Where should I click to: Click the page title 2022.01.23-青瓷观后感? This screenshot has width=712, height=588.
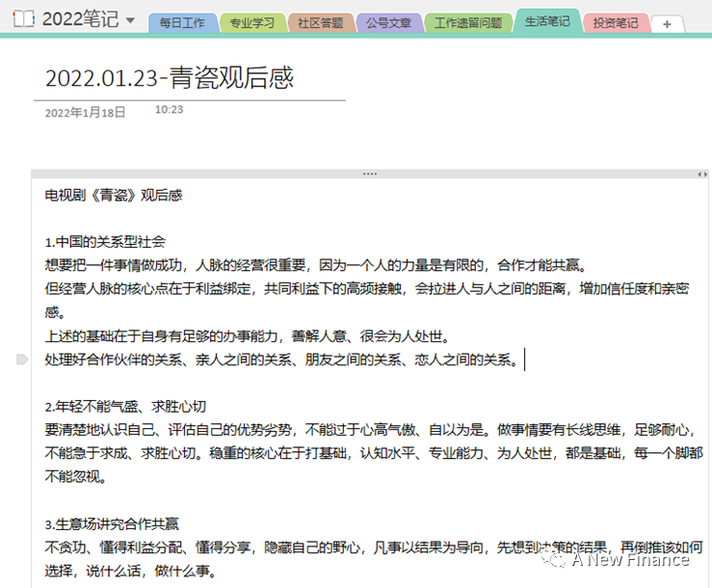pos(170,78)
